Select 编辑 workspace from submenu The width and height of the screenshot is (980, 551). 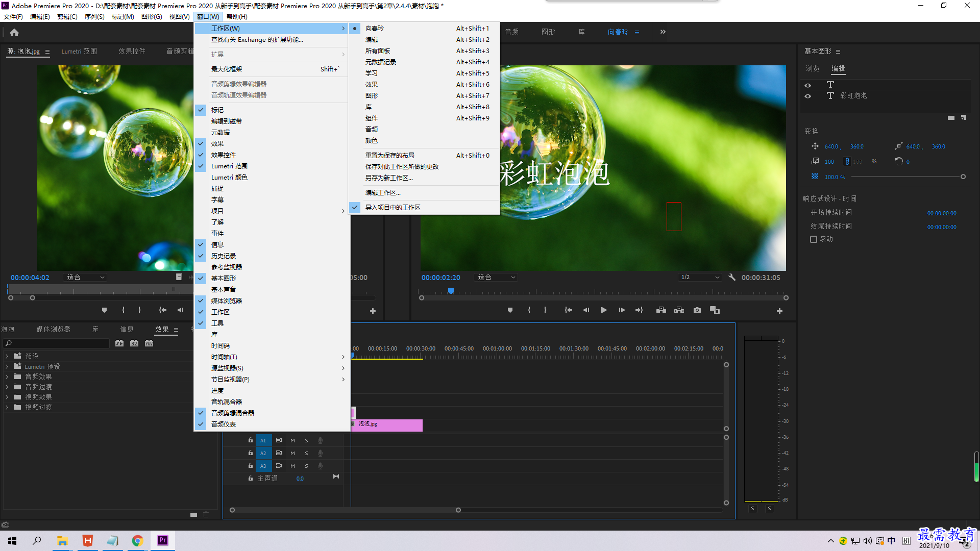pos(424,39)
